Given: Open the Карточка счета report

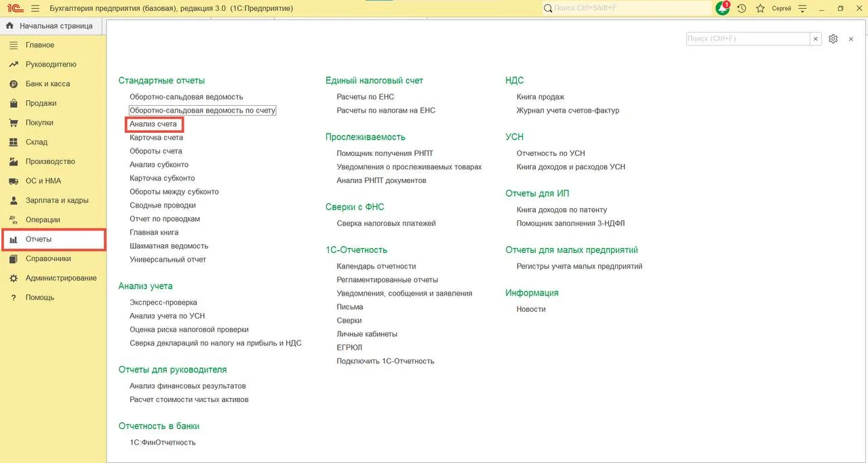Looking at the screenshot, I should 157,138.
